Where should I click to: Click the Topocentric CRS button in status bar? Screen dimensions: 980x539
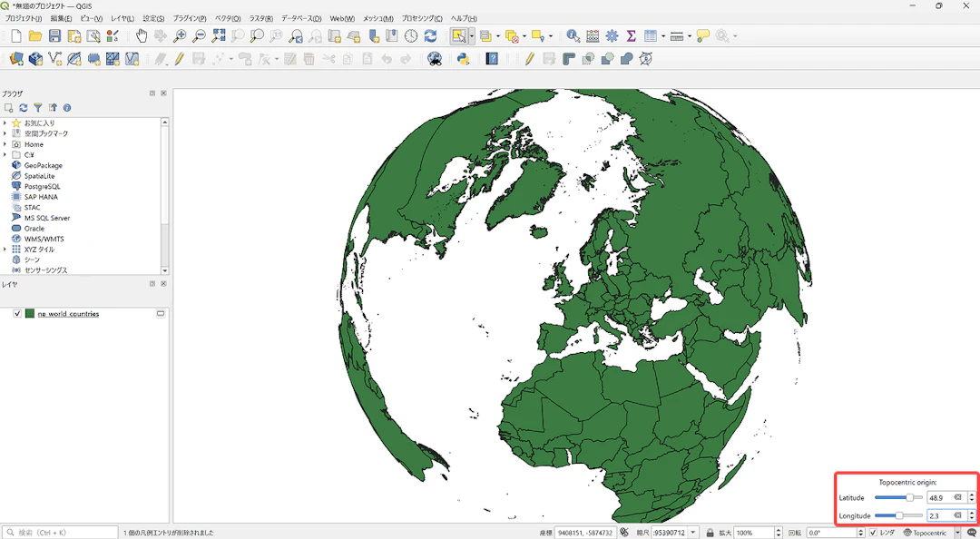925,533
